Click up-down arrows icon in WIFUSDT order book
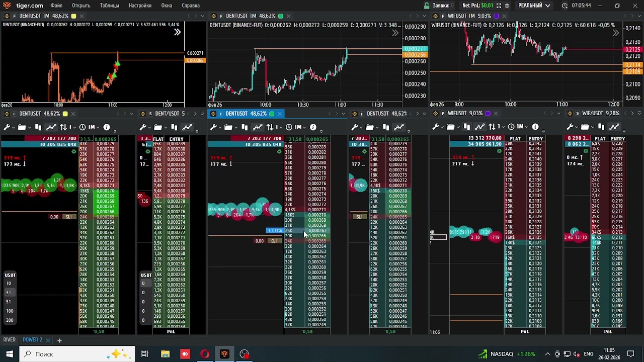The height and width of the screenshot is (362, 644). (x=492, y=127)
